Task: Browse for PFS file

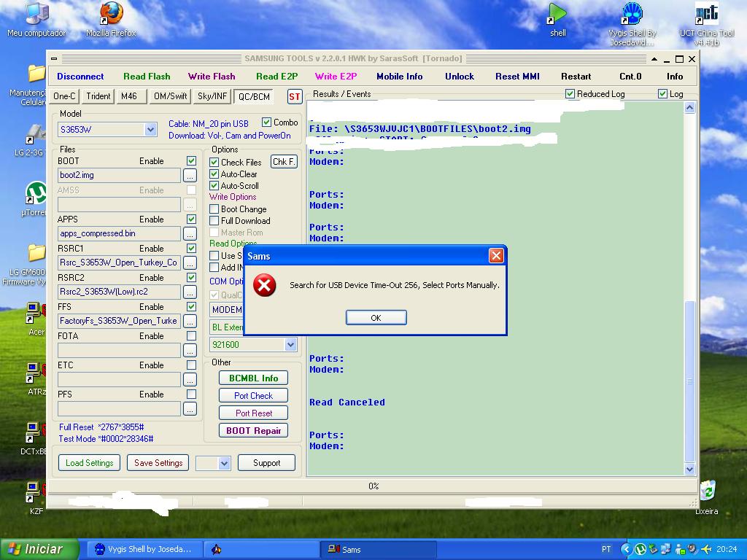Action: click(190, 408)
